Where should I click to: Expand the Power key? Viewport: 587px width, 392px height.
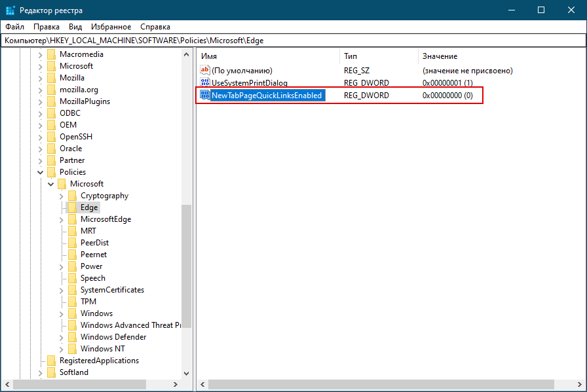pyautogui.click(x=62, y=267)
